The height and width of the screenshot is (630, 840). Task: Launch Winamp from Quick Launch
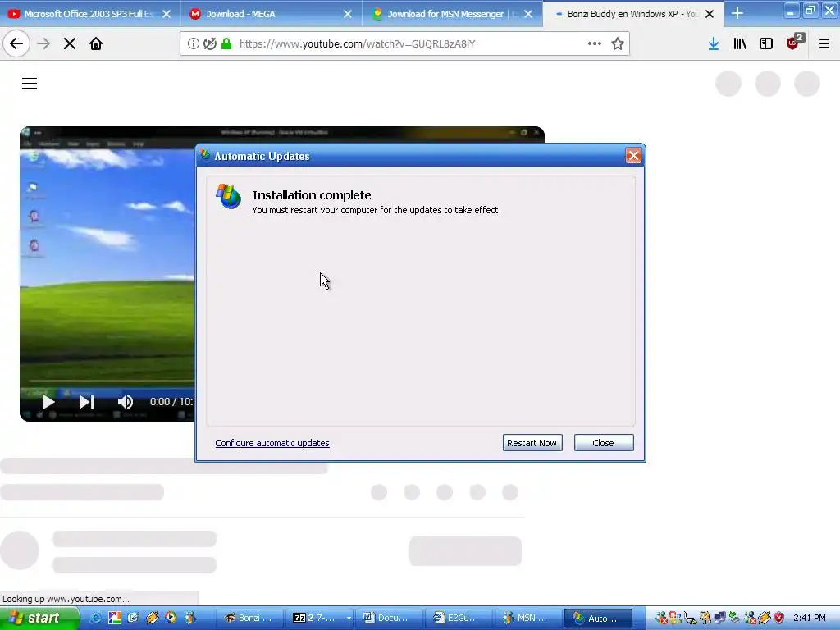(x=152, y=618)
